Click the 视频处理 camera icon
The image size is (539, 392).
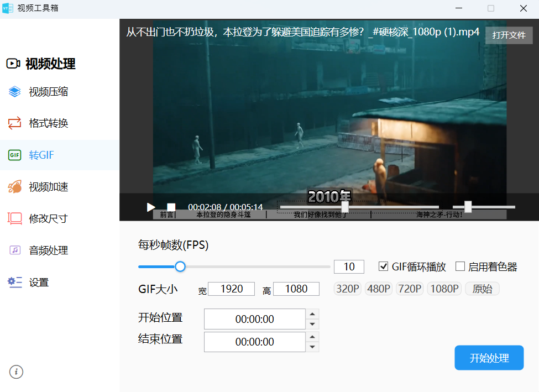point(13,64)
